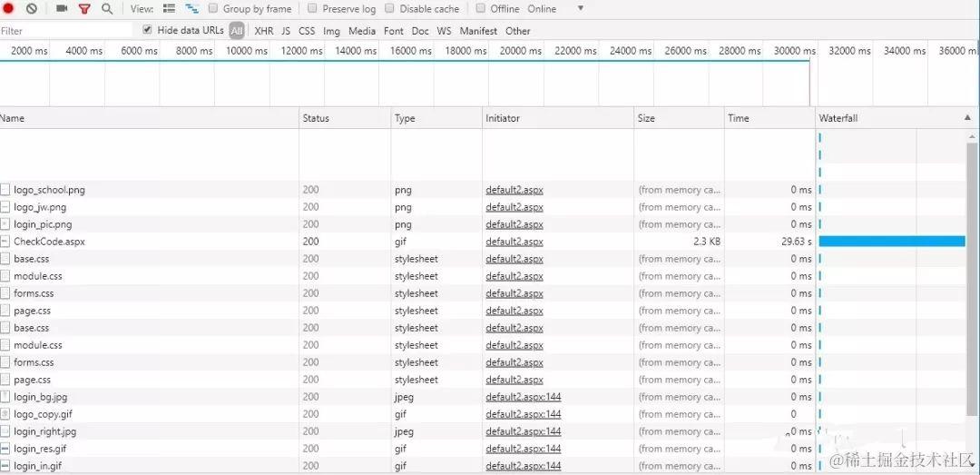Open default2.aspx:144 initiator for login_in.gif
980x475 pixels.
[524, 466]
